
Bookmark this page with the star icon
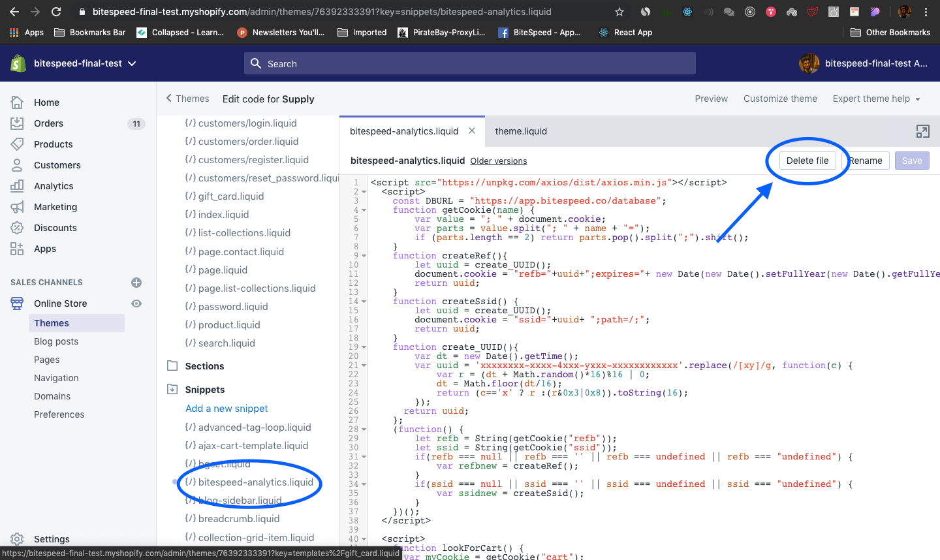(619, 12)
